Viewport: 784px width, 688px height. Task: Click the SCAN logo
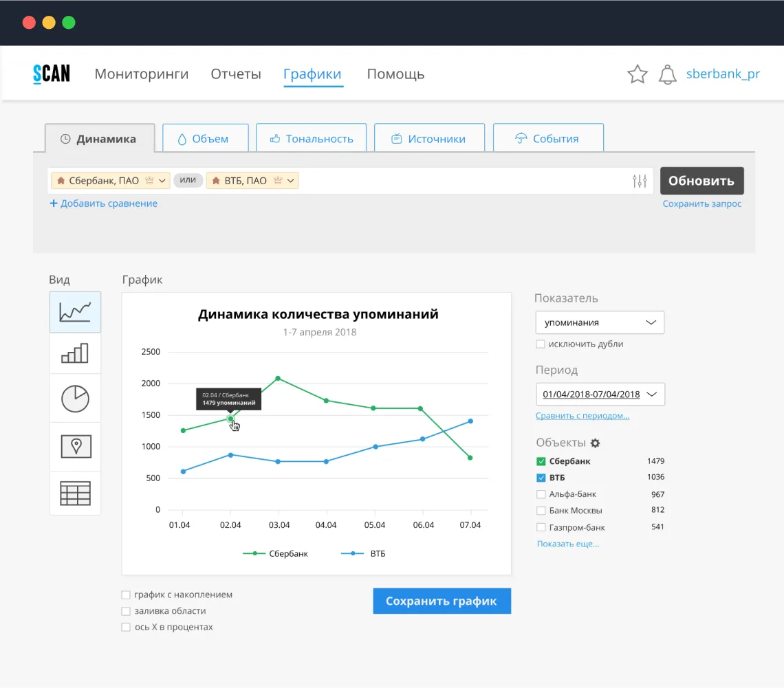52,74
